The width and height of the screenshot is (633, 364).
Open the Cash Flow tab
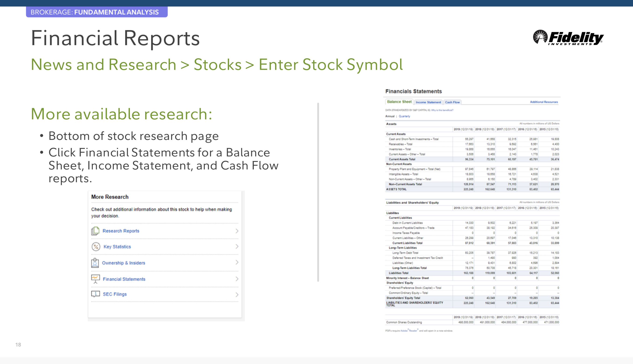452,102
